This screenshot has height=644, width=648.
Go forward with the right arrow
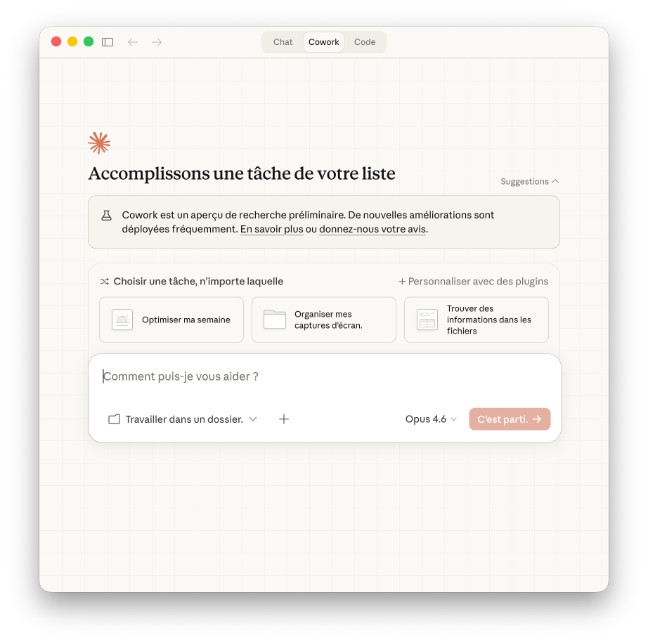[157, 42]
